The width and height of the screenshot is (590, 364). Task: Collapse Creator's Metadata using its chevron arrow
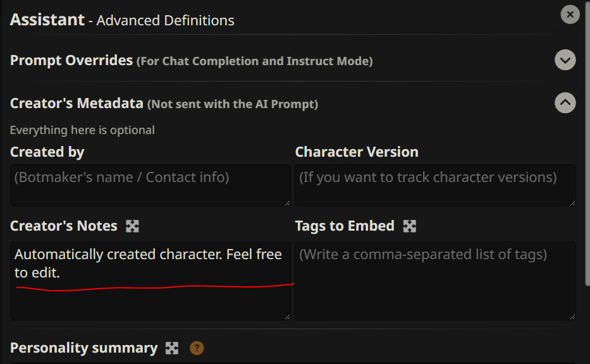click(565, 102)
